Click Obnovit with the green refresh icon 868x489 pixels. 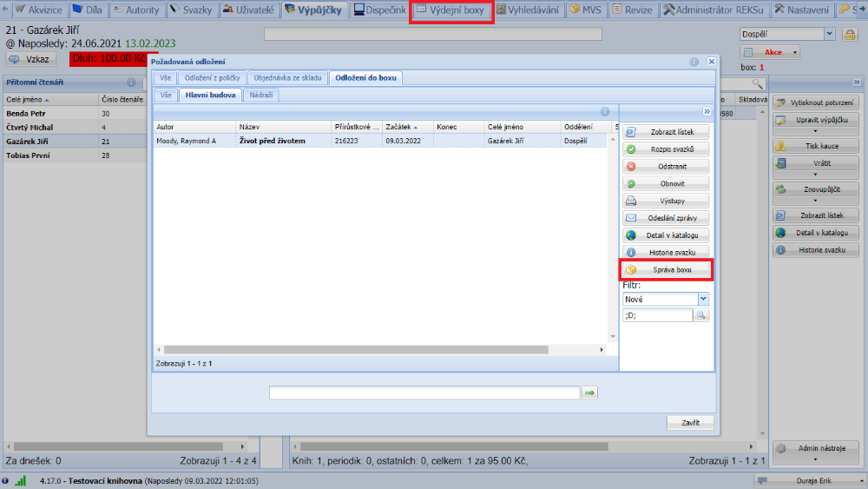coord(666,183)
